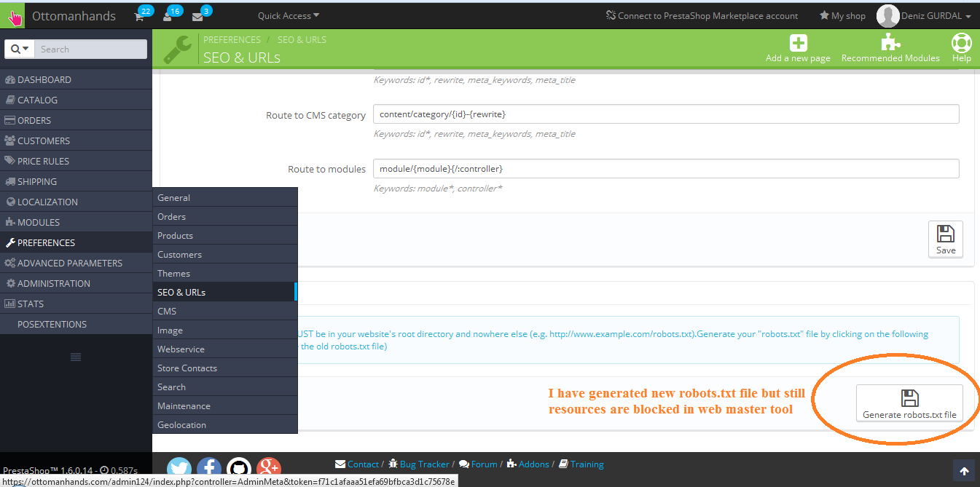
Task: Click the GitHub icon in the footer
Action: pos(239,470)
